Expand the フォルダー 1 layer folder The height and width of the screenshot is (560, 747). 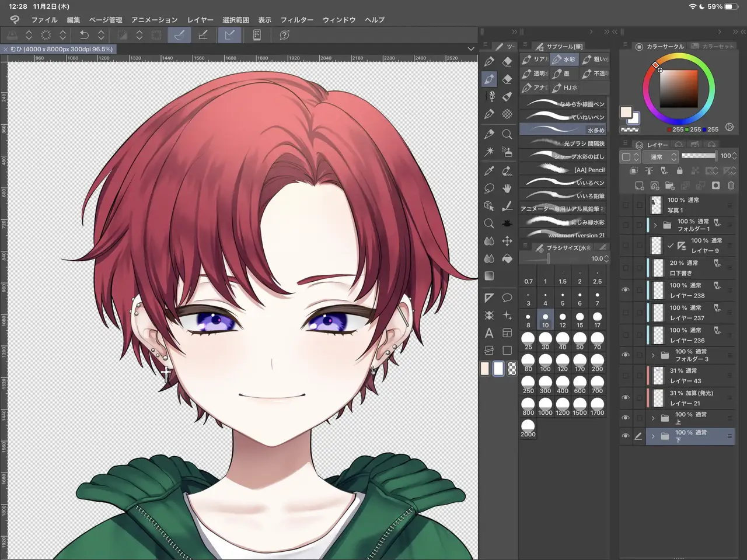click(655, 225)
